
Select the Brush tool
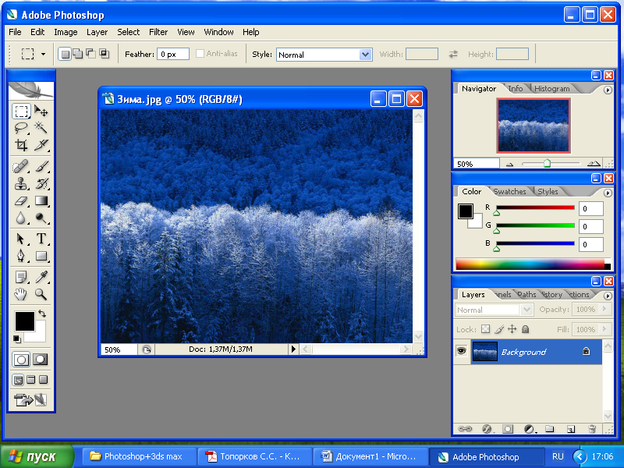[x=41, y=166]
